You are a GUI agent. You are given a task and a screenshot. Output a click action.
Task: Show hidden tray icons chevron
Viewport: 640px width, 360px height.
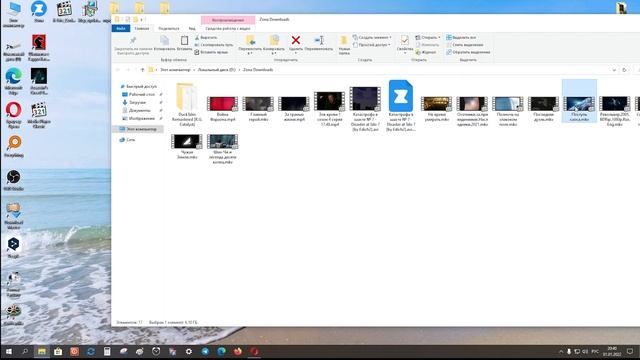[561, 351]
